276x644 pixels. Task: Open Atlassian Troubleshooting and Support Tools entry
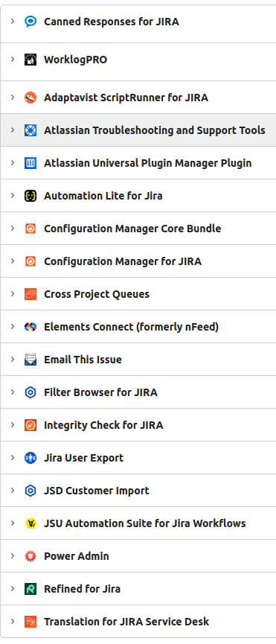pyautogui.click(x=155, y=130)
